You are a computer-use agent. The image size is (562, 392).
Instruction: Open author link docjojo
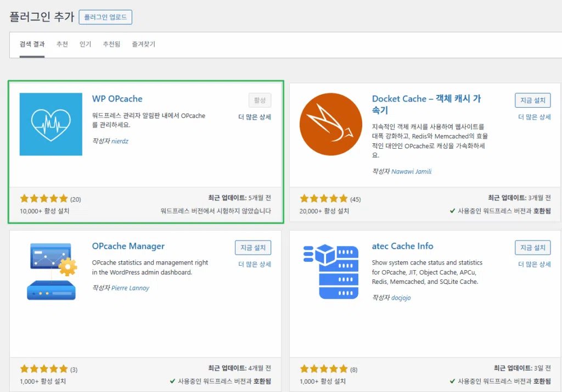401,298
